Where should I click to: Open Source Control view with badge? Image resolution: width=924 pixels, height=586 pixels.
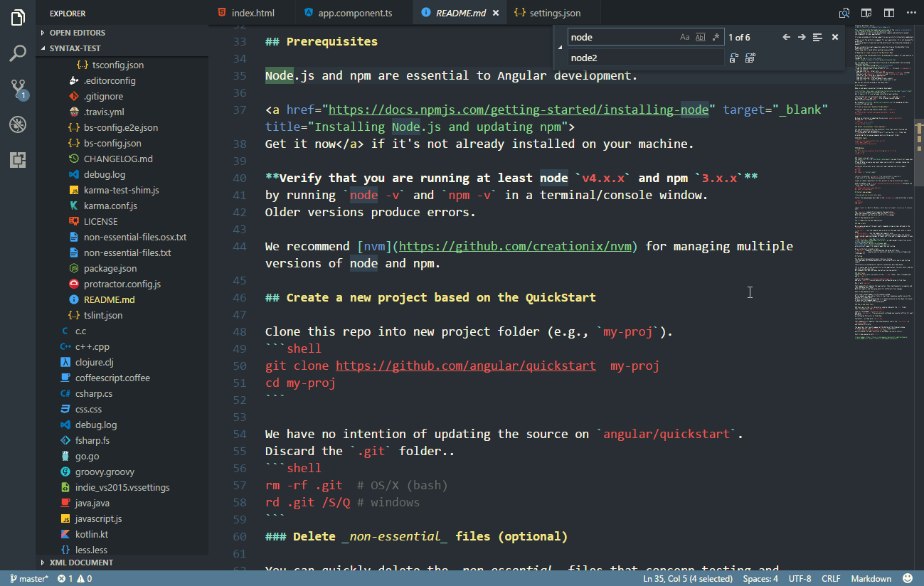pyautogui.click(x=18, y=89)
